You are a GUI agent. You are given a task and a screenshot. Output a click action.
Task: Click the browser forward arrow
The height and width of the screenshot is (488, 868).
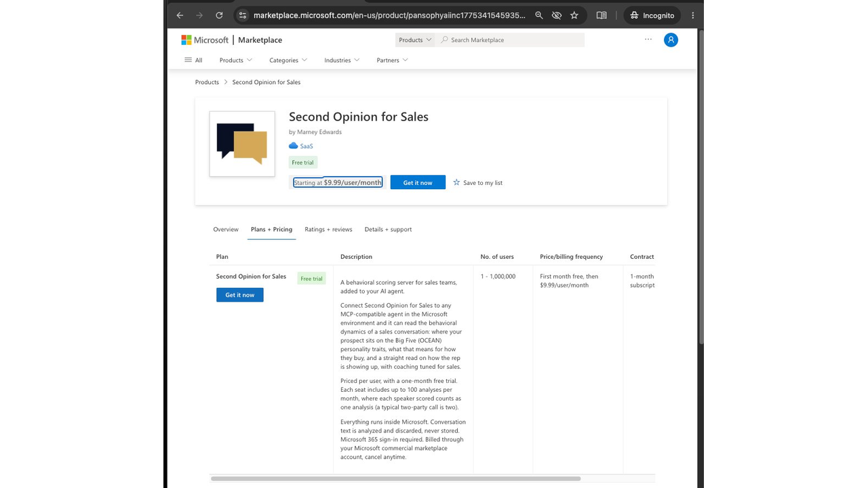point(199,15)
